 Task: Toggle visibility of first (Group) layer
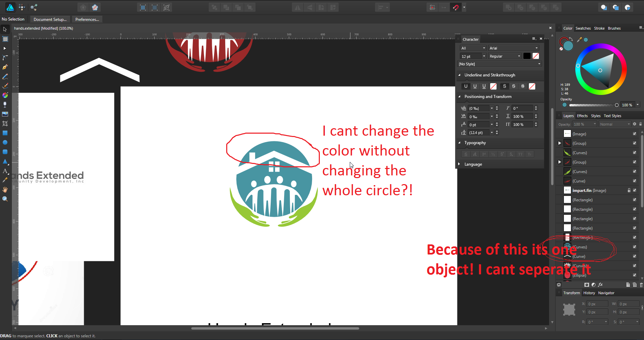pos(635,143)
